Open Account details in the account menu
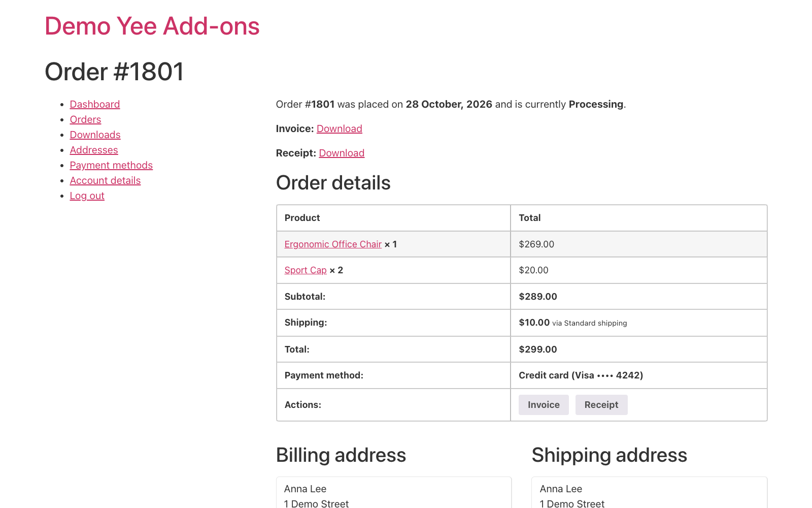The width and height of the screenshot is (812, 508). click(x=105, y=180)
